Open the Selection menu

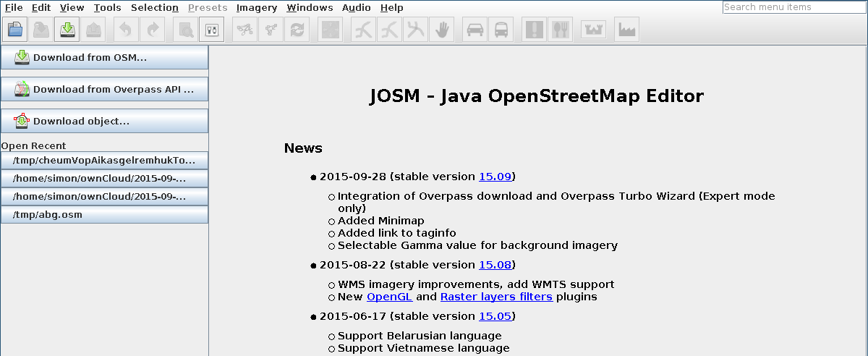(155, 8)
